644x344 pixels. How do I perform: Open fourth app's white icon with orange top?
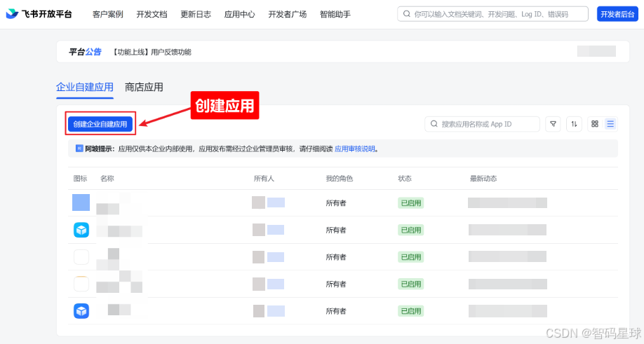click(x=81, y=284)
